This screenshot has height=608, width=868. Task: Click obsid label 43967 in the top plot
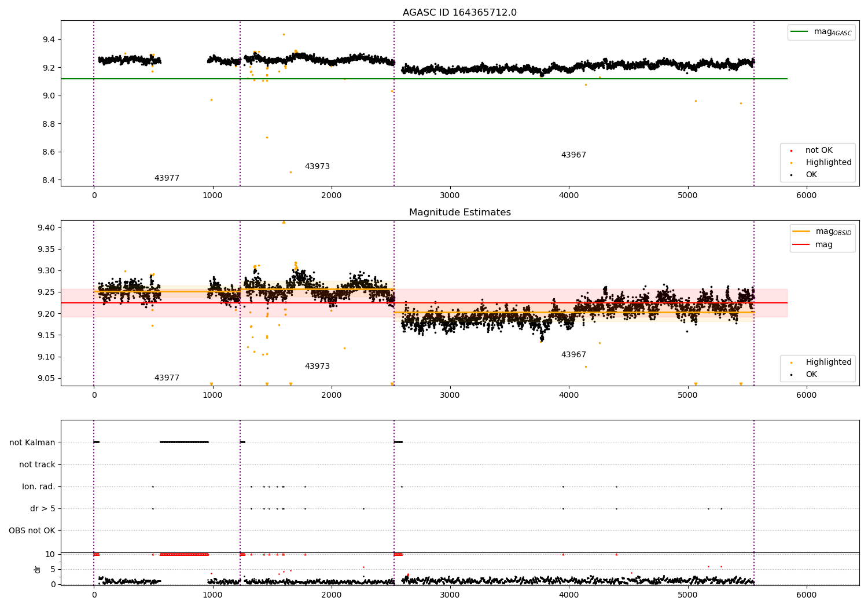573,155
